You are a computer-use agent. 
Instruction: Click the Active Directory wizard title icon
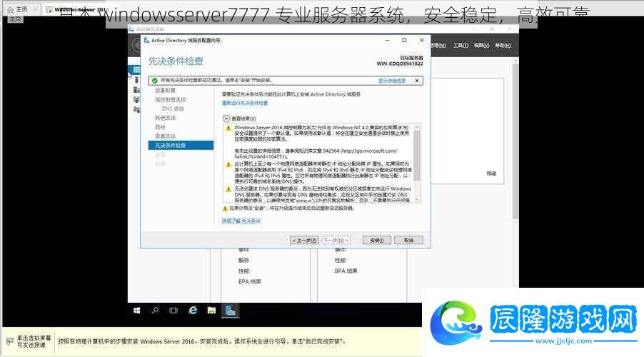tap(146, 40)
